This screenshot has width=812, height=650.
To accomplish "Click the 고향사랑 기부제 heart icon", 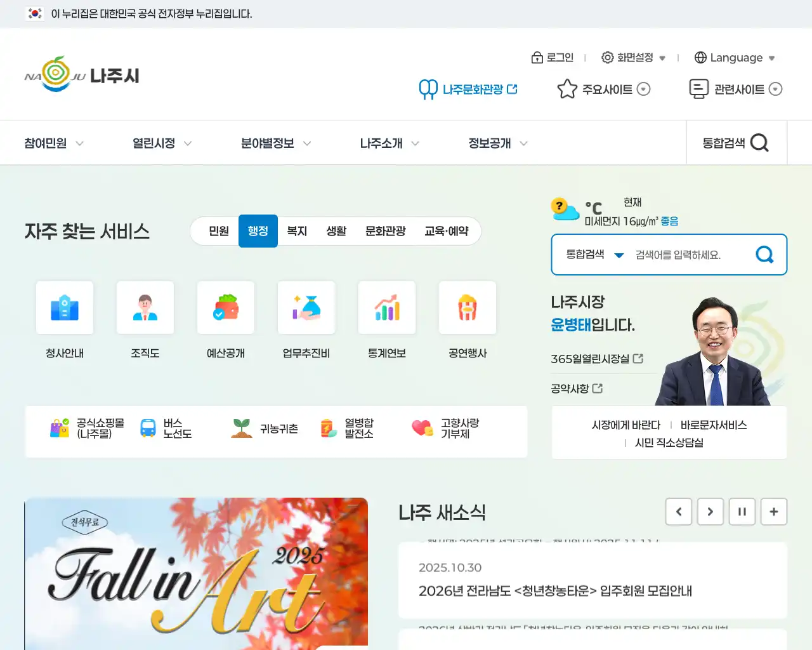I will tap(422, 428).
